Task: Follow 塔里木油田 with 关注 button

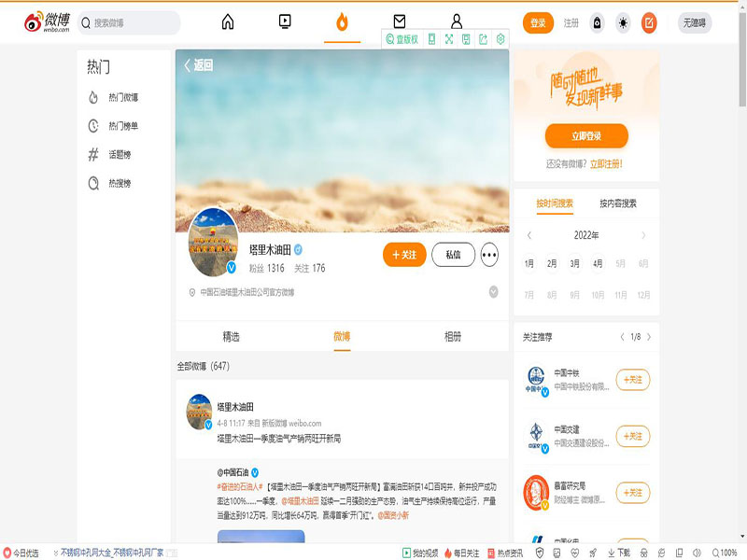Action: pyautogui.click(x=404, y=255)
